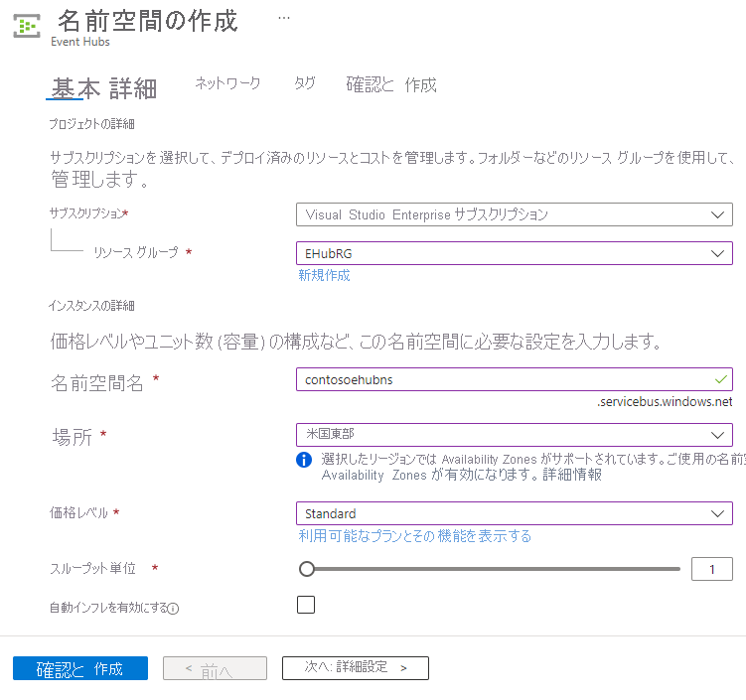Viewport: 746px width, 700px height.
Task: Open the 価格レベル dropdown showing Standard
Action: pyautogui.click(x=515, y=513)
